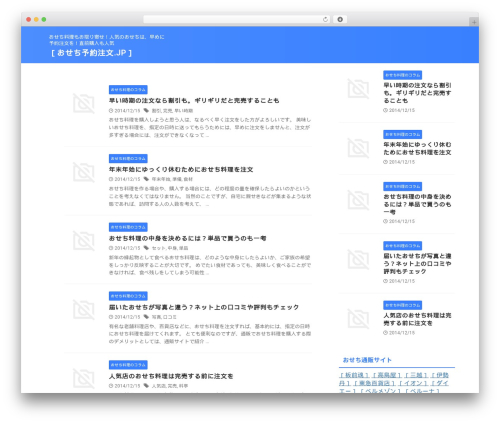Open the 三越 sidebar link
The width and height of the screenshot is (500, 423).
[416, 375]
